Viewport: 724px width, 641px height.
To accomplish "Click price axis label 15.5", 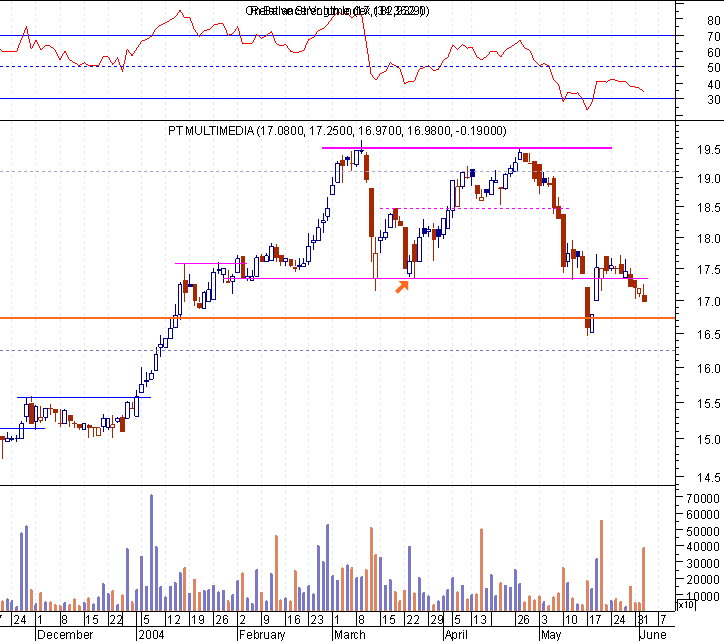I will (709, 404).
